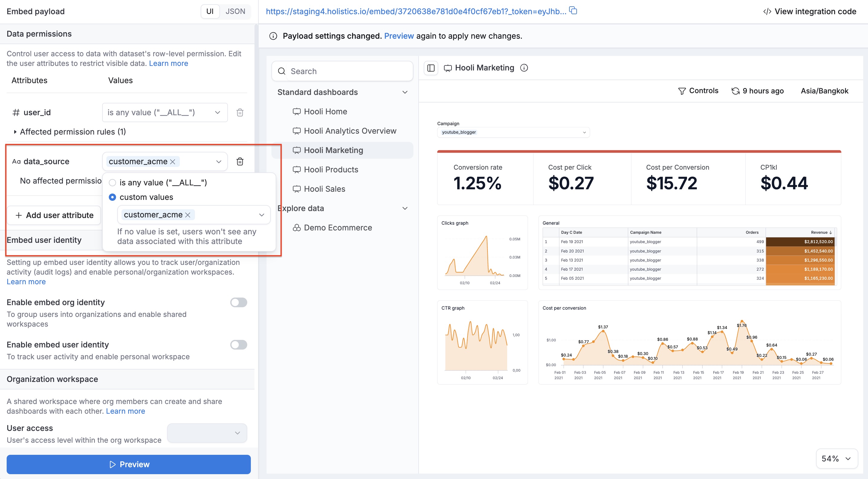Collapse the dashboard sidebar panel
868x479 pixels.
click(431, 68)
